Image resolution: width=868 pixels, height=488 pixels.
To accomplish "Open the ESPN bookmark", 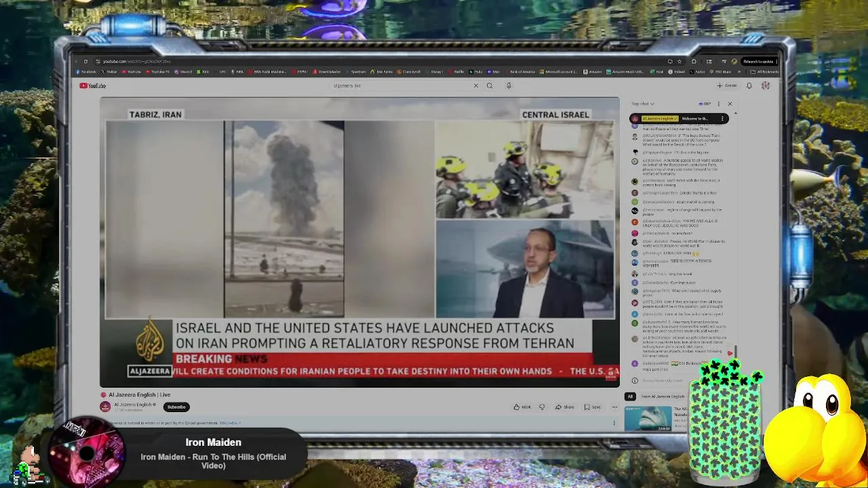I will coord(299,72).
